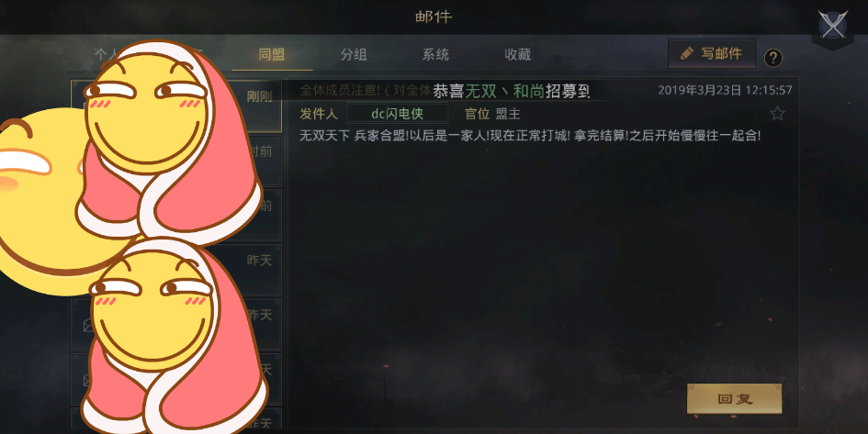Click the 回复 reply button
Image resolution: width=868 pixels, height=434 pixels.
[735, 398]
